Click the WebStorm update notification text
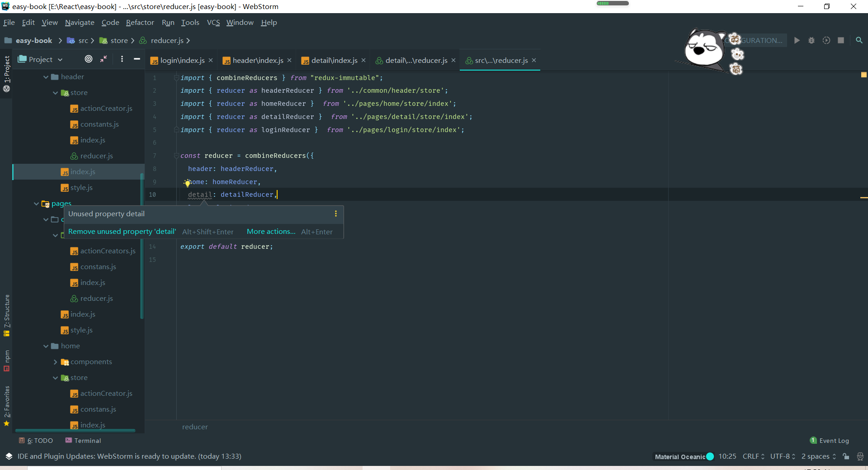 click(x=129, y=456)
